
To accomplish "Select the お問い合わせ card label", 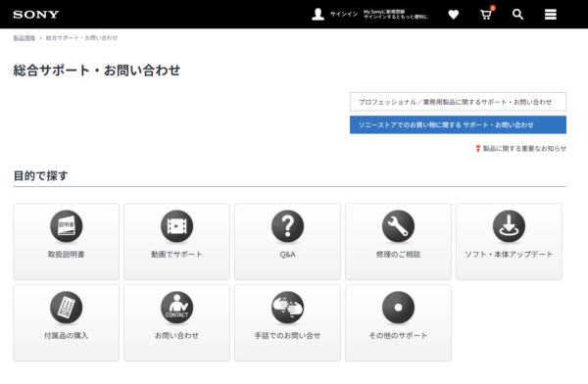I will (177, 336).
